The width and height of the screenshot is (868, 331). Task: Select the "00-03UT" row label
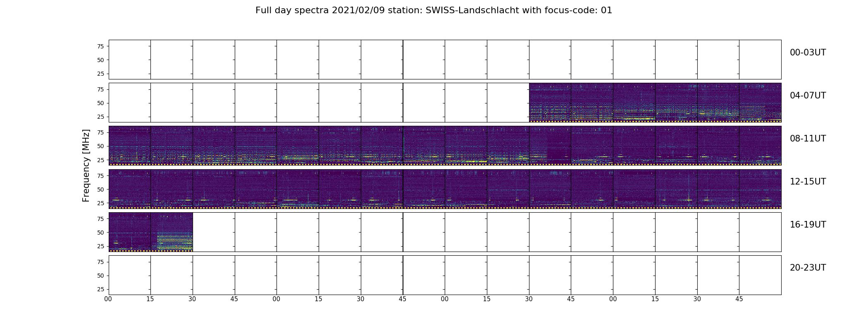click(808, 53)
